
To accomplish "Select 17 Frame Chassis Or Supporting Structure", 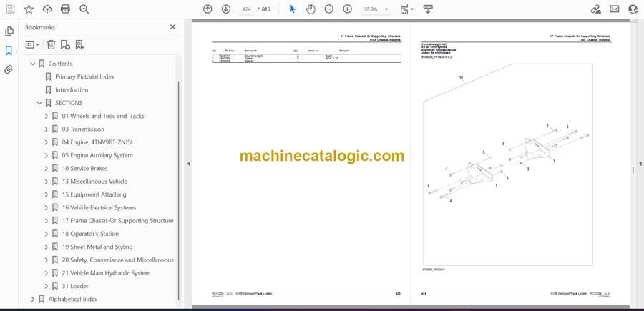I will [117, 221].
